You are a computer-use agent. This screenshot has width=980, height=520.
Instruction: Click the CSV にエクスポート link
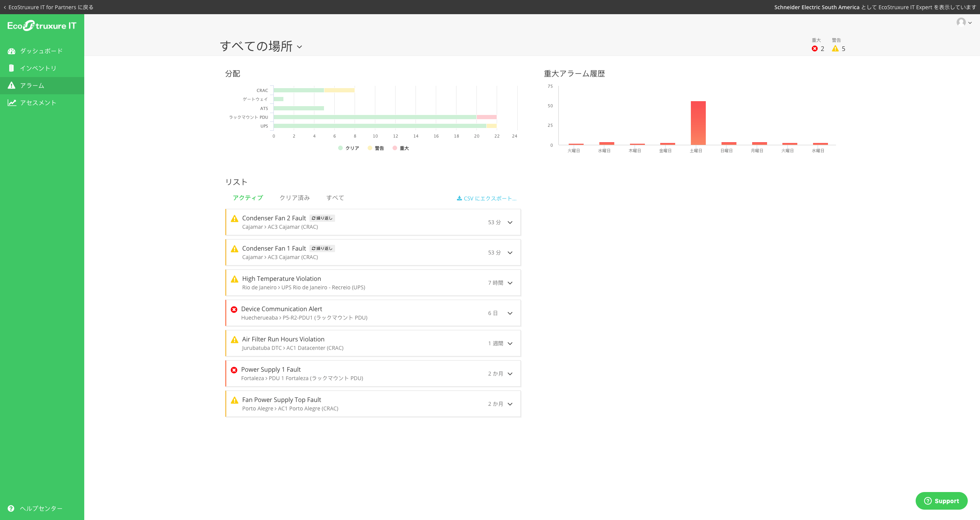(486, 198)
